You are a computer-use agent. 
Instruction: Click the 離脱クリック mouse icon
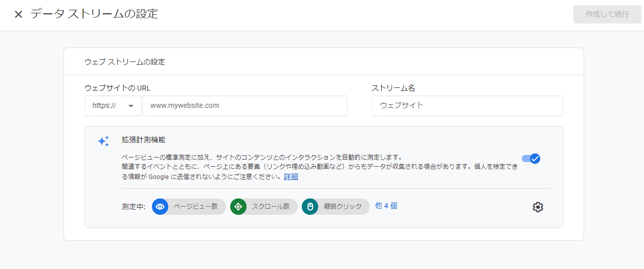(310, 207)
